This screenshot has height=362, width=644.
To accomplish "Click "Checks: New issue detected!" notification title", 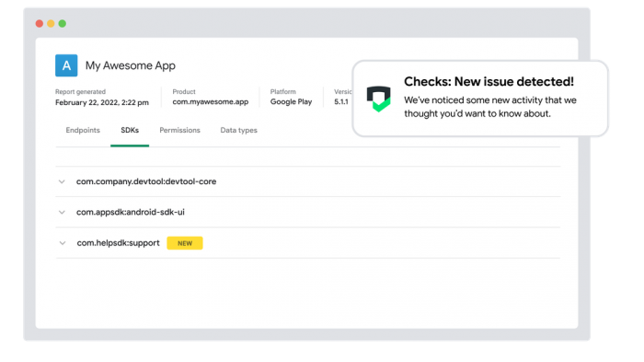I will tap(489, 81).
